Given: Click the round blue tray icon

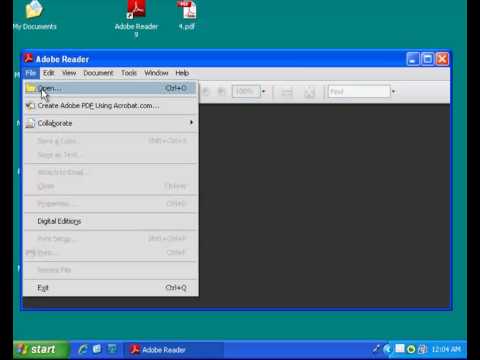Looking at the screenshot, I should (387, 349).
